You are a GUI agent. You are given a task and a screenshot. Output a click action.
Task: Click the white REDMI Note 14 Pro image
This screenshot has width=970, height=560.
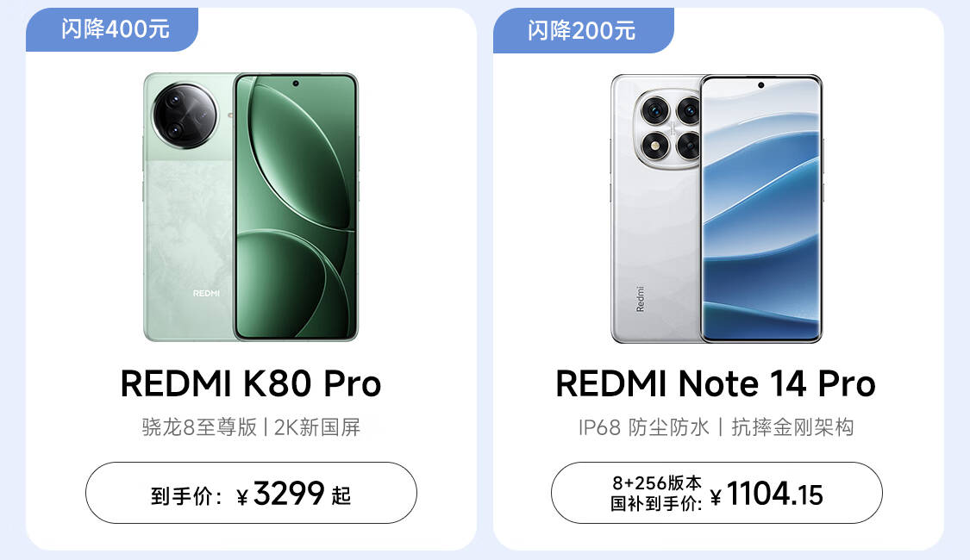[x=717, y=208]
